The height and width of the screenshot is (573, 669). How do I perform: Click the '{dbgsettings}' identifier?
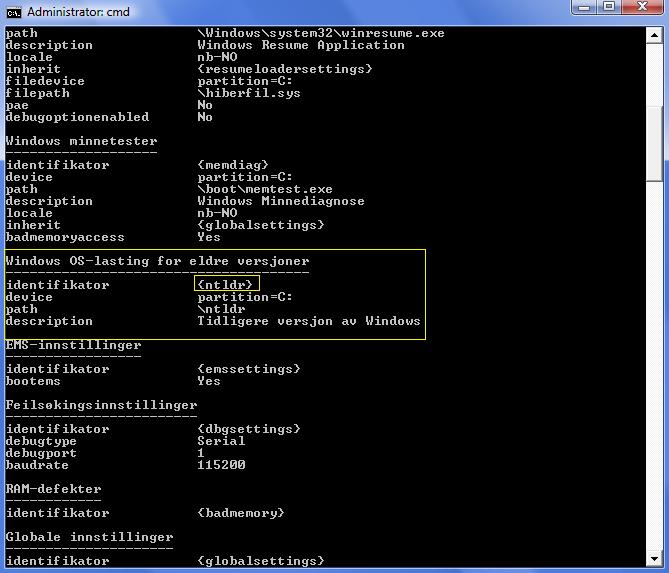pos(249,429)
